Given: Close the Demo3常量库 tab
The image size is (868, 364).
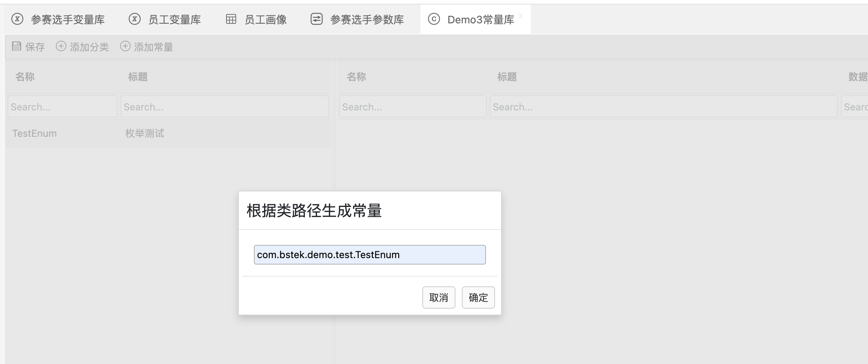Looking at the screenshot, I should coord(521,16).
